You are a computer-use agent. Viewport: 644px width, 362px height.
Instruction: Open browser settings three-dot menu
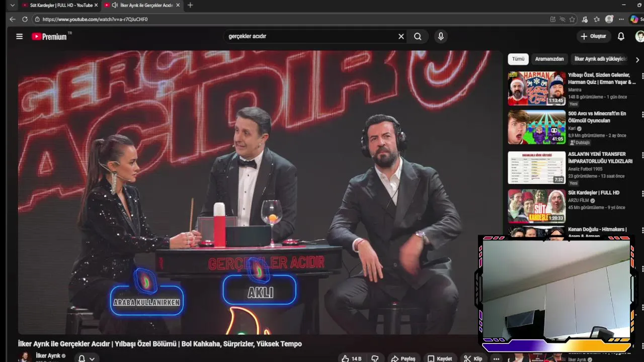pyautogui.click(x=621, y=19)
